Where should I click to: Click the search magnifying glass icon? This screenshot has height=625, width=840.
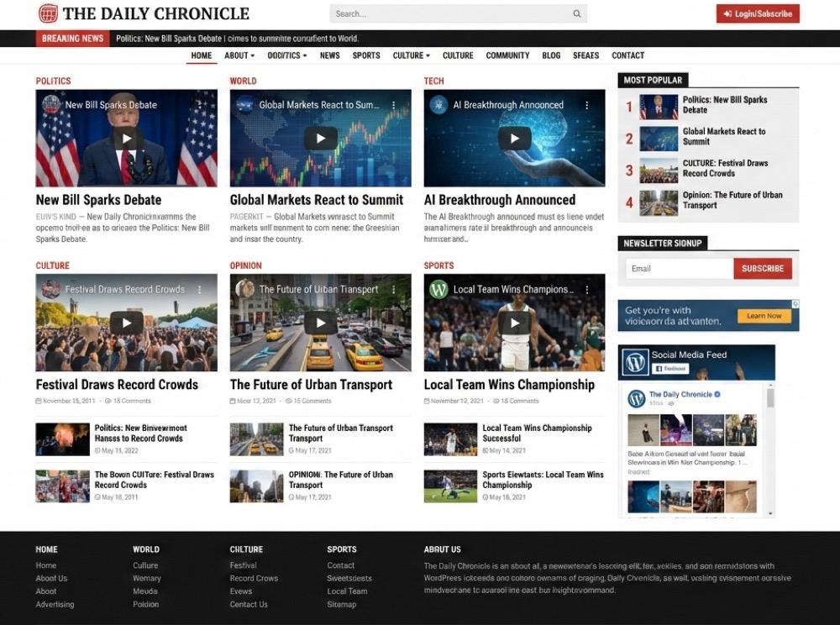[577, 13]
